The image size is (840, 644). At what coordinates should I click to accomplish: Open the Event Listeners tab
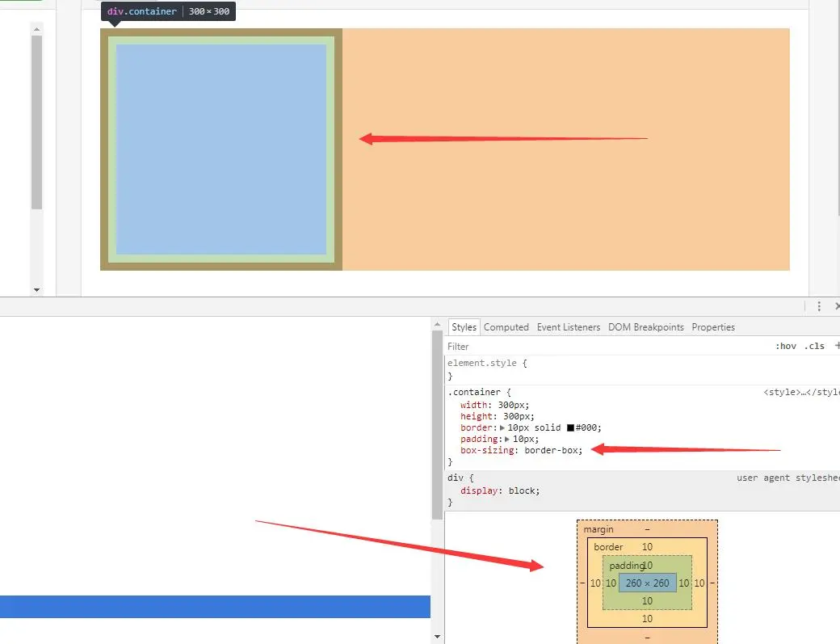[x=569, y=327]
